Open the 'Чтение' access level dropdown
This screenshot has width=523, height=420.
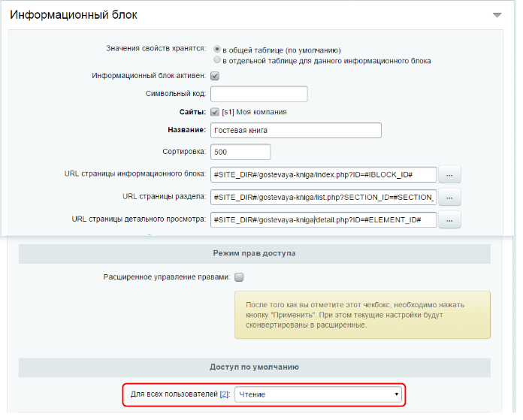click(319, 394)
